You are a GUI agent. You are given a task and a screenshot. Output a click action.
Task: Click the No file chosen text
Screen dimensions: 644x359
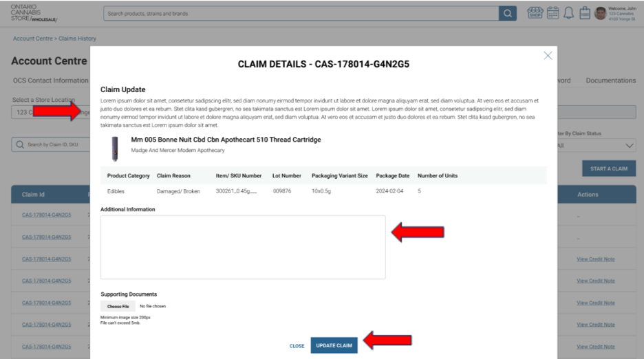[153, 307]
